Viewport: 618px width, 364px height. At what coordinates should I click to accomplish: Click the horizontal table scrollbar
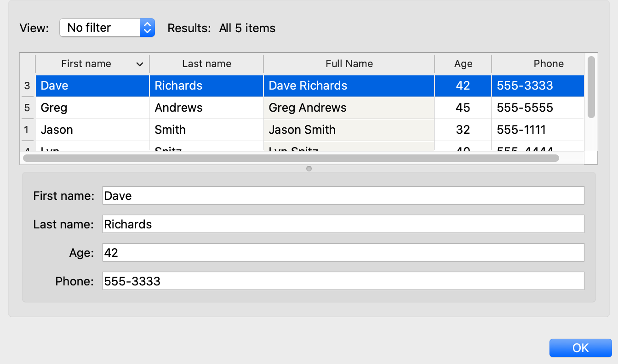(x=291, y=158)
